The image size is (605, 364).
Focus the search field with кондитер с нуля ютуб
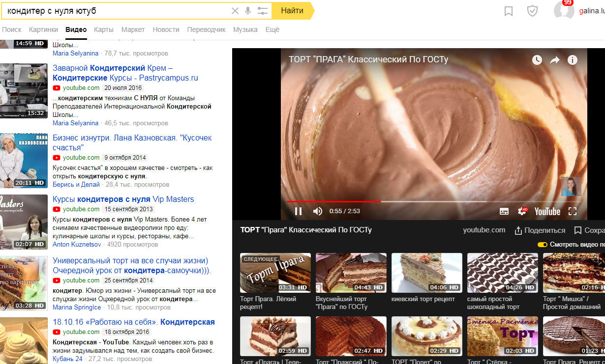116,10
